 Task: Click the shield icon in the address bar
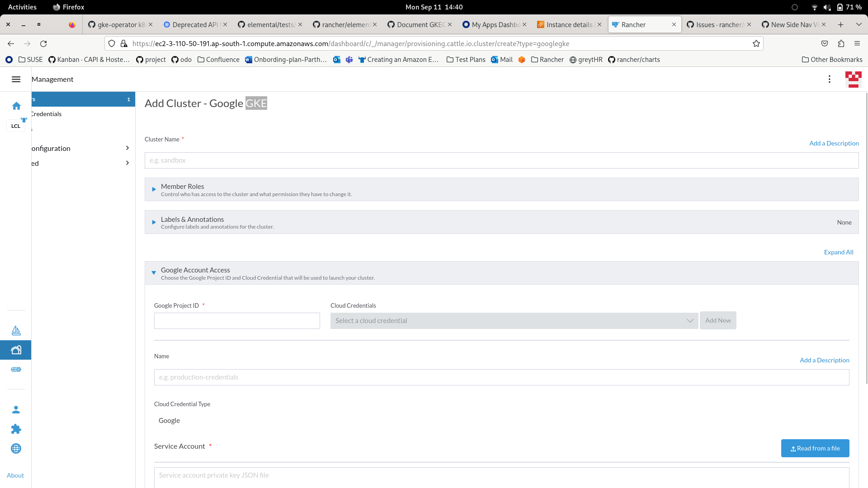[112, 43]
